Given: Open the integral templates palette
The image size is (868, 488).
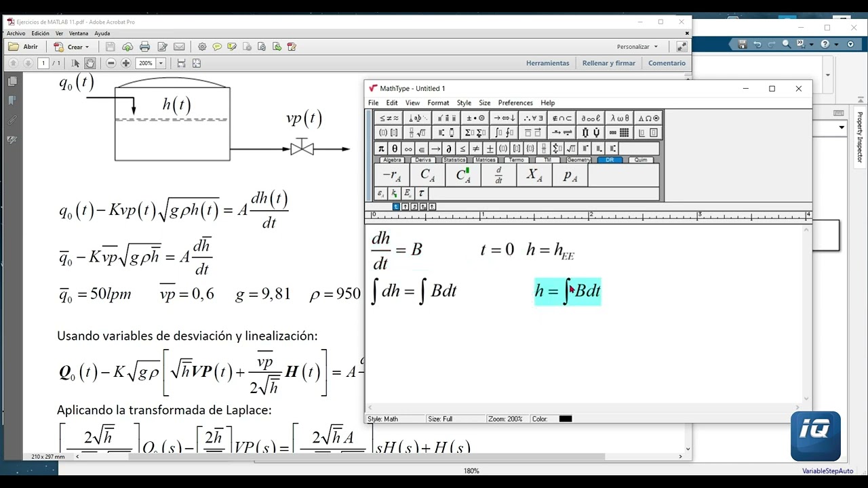Looking at the screenshot, I should pos(505,132).
